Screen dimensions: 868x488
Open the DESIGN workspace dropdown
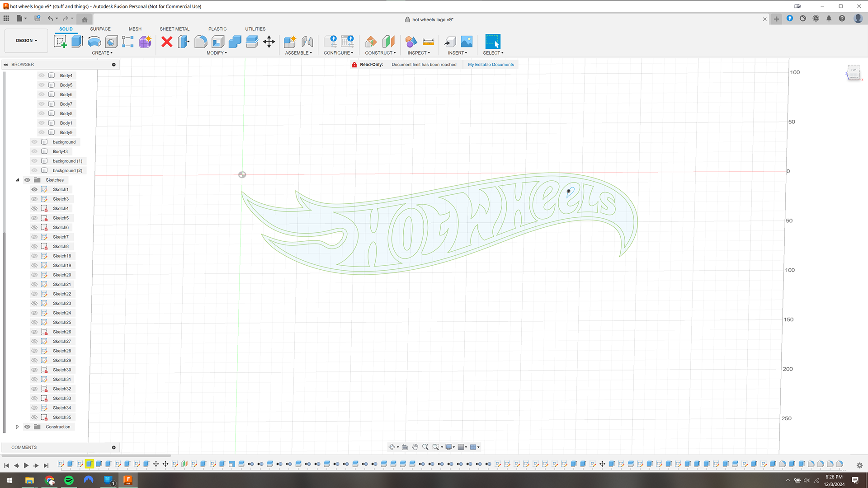click(x=26, y=41)
